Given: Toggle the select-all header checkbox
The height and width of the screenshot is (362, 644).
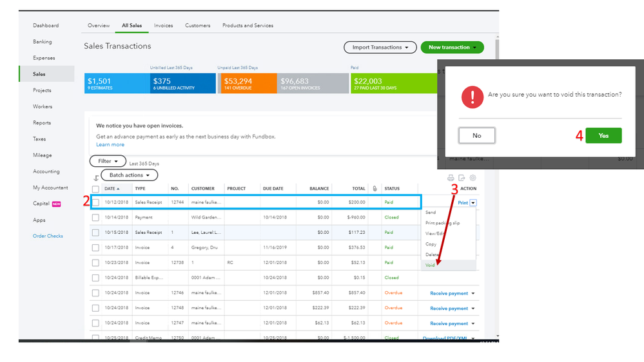Looking at the screenshot, I should point(95,189).
